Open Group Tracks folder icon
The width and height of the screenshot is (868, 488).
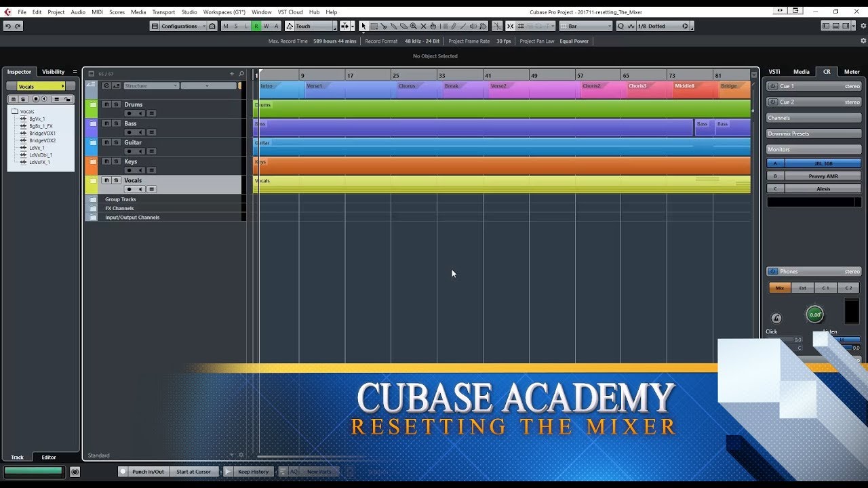click(92, 199)
